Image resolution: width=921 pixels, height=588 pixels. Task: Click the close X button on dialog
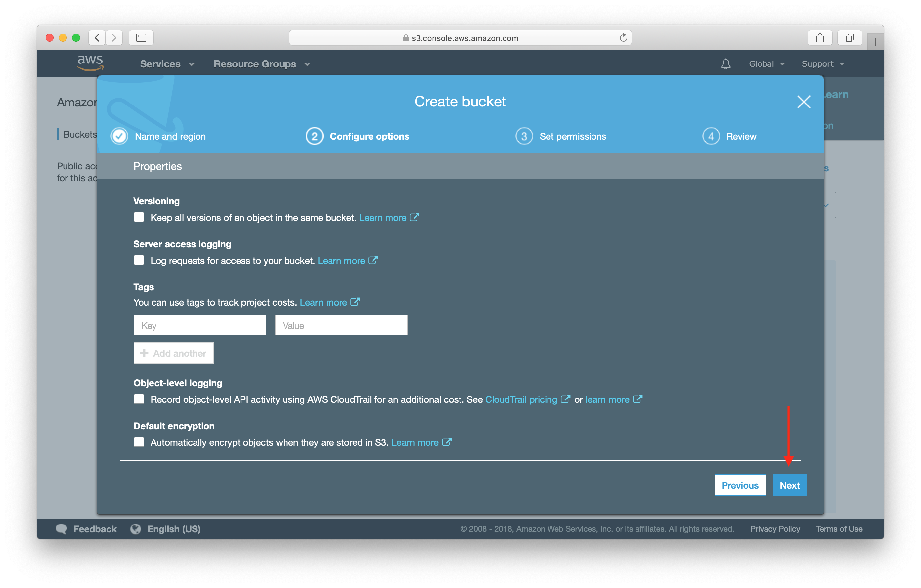tap(804, 102)
